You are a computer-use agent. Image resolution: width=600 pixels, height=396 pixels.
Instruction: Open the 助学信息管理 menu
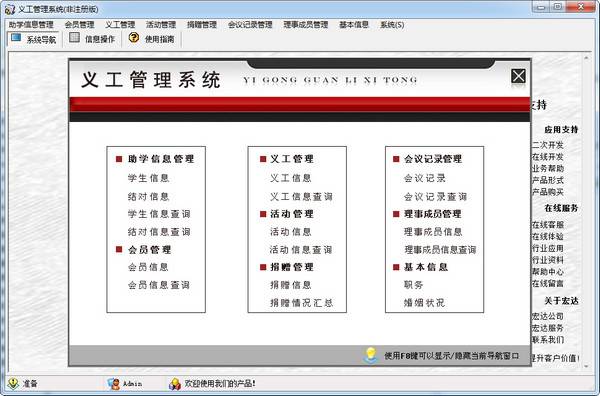click(x=31, y=25)
